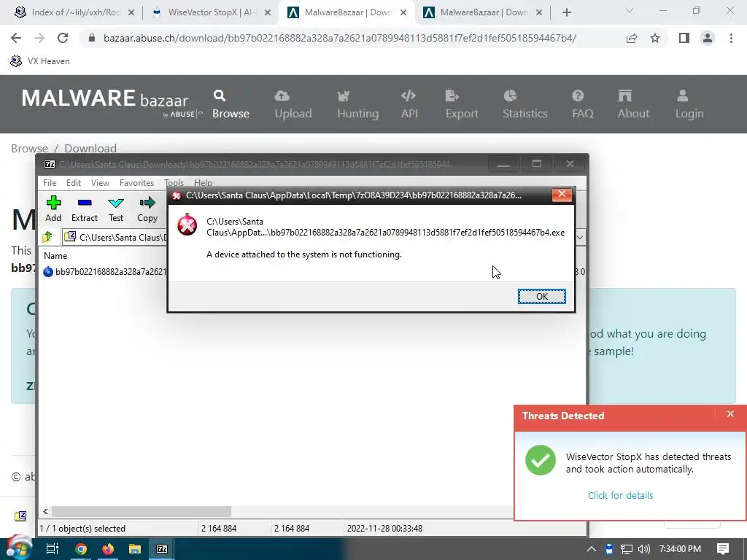Open Firefox from the taskbar
Image resolution: width=747 pixels, height=560 pixels.
[x=108, y=549]
